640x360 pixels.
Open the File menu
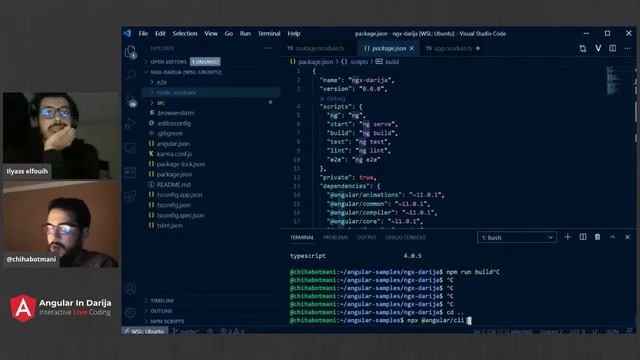coord(143,33)
